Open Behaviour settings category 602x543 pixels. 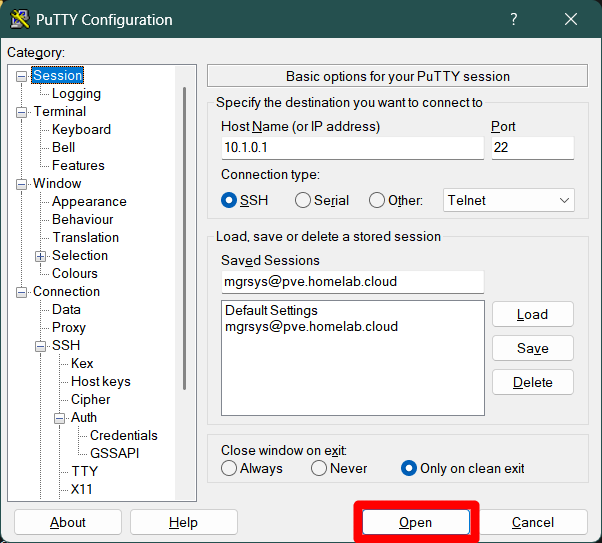[83, 219]
